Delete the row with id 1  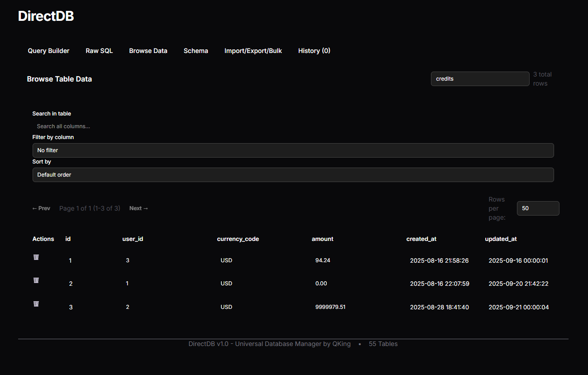[x=36, y=257]
